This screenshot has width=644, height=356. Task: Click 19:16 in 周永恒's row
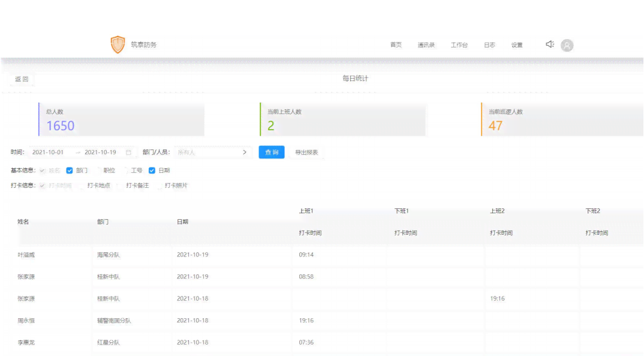306,320
